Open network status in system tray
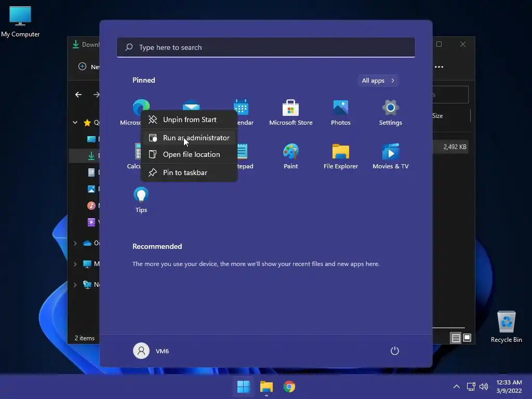 [x=471, y=387]
